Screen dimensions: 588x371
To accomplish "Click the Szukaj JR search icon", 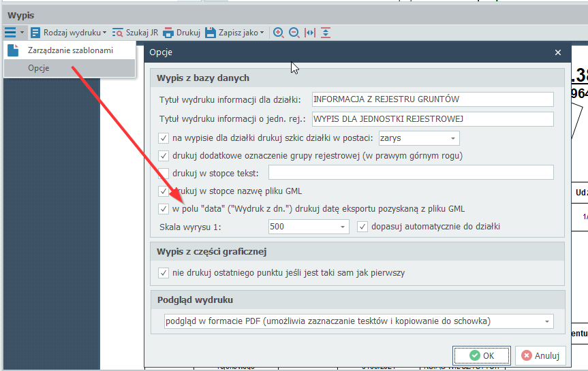I will 118,32.
